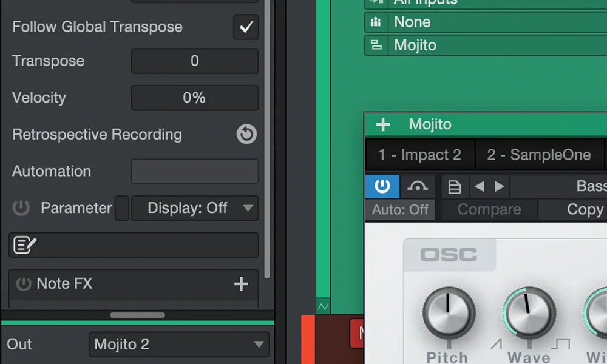
Task: Switch to the 1 - Impact 2 tab
Action: pyautogui.click(x=419, y=155)
